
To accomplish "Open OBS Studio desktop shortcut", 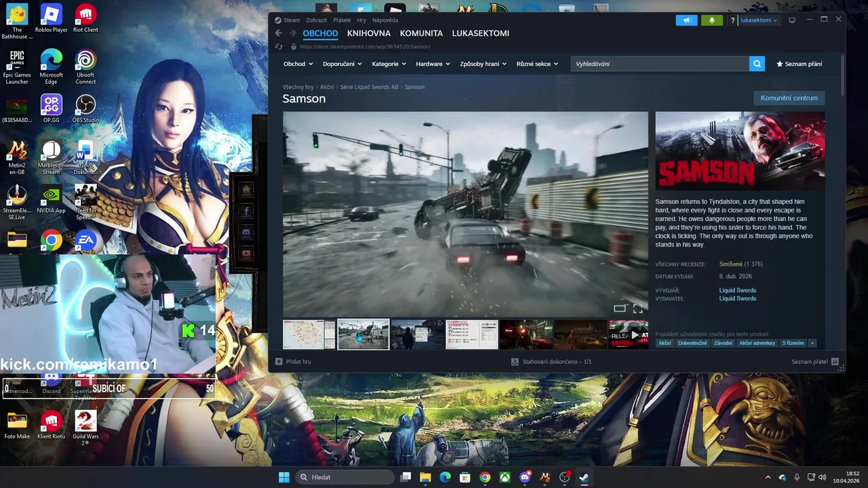I will [85, 108].
